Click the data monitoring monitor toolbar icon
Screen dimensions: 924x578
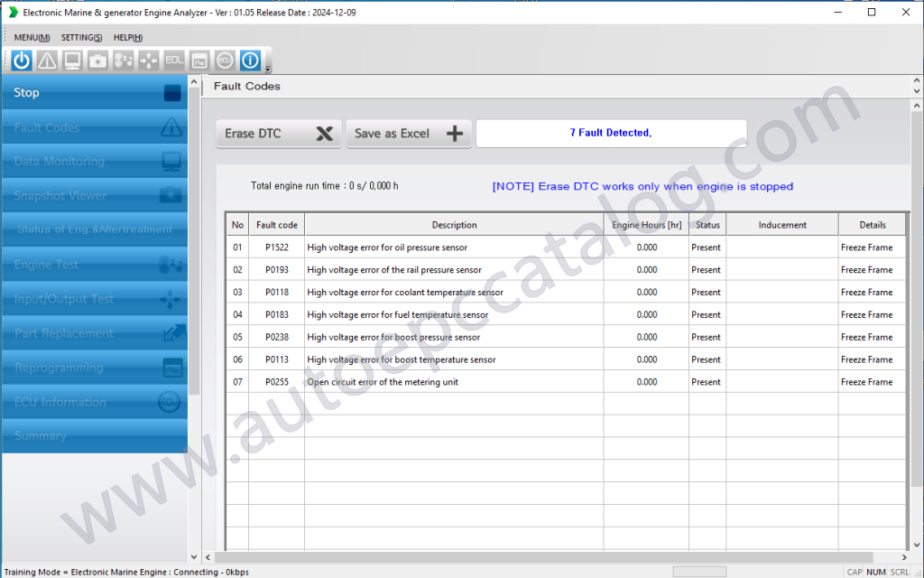72,61
